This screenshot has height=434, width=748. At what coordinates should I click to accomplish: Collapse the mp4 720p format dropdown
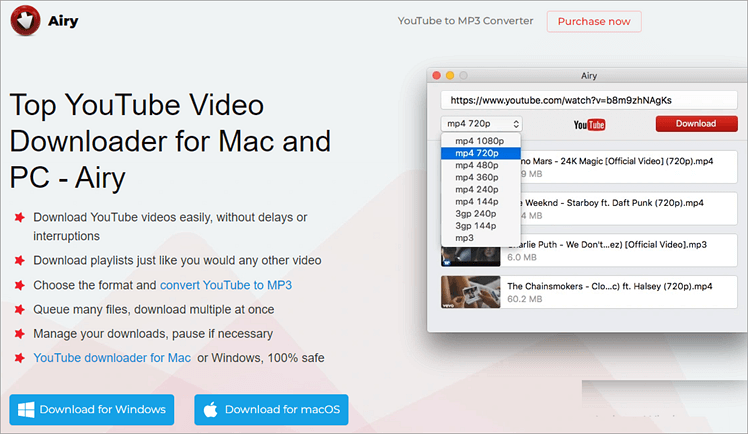pyautogui.click(x=481, y=124)
